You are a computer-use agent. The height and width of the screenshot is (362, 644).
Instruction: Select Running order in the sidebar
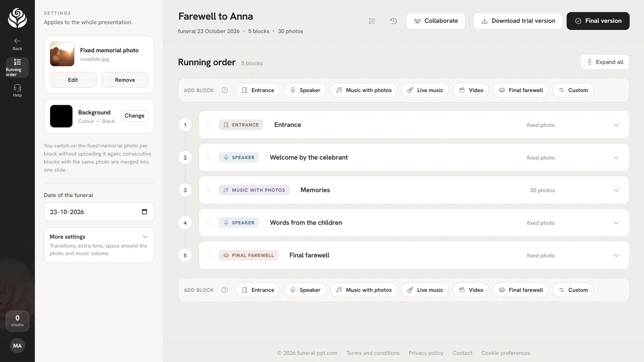tap(17, 67)
